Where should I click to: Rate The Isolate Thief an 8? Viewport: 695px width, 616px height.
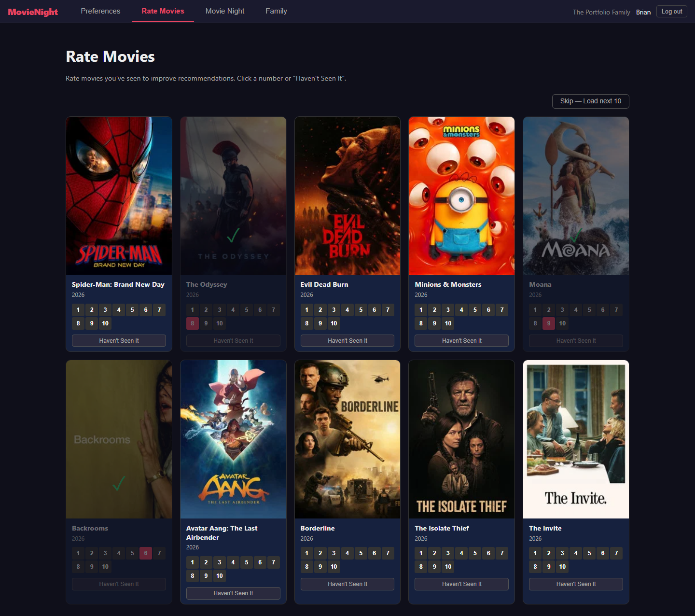click(421, 567)
